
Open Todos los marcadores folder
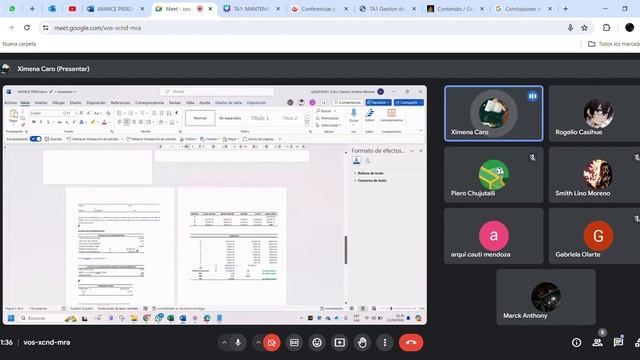[x=614, y=44]
